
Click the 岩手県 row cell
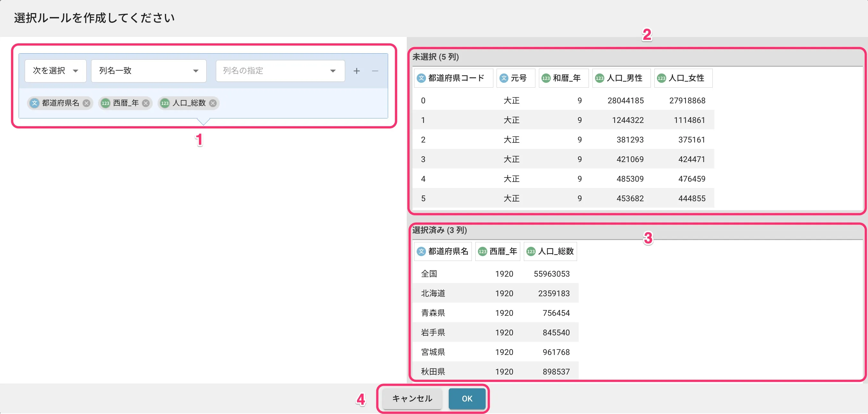click(x=433, y=333)
